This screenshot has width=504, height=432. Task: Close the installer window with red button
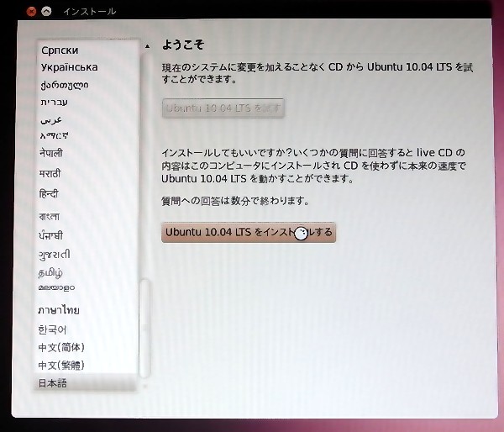pos(31,12)
